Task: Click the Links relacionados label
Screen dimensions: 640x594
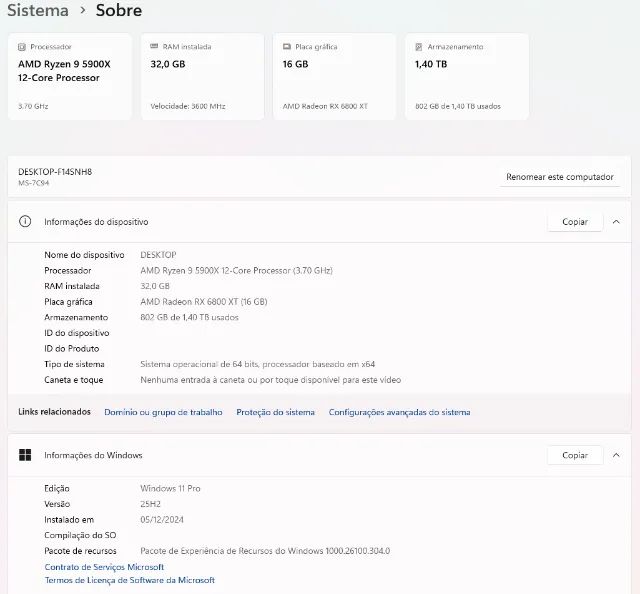Action: [54, 412]
